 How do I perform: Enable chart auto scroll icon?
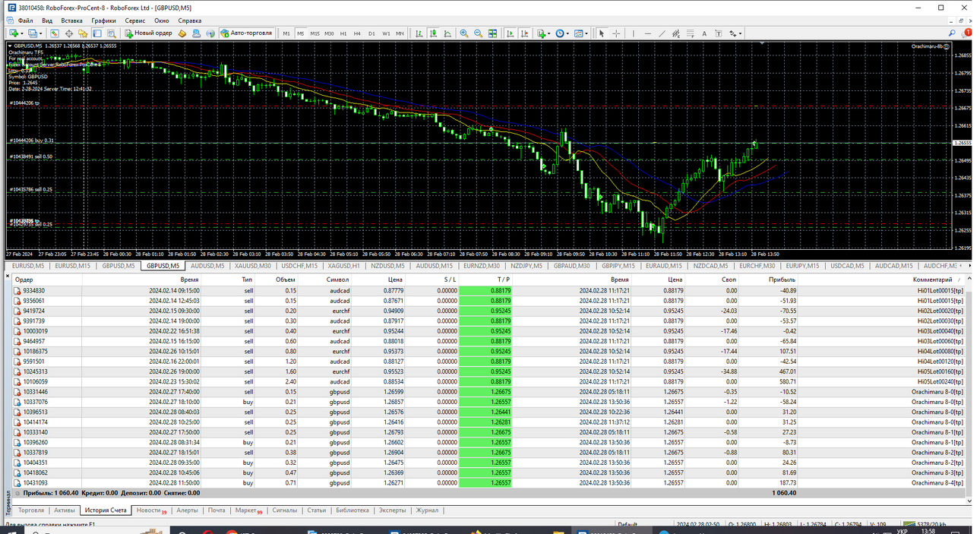[511, 33]
